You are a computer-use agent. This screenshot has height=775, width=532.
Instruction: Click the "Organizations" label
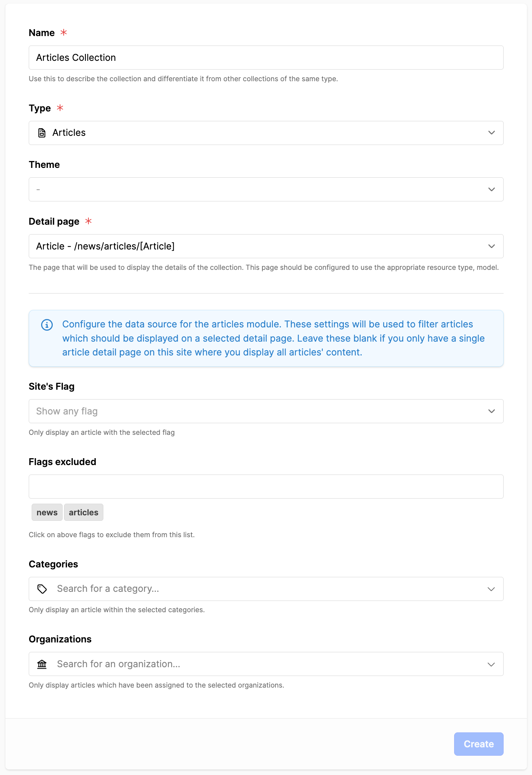click(x=60, y=639)
